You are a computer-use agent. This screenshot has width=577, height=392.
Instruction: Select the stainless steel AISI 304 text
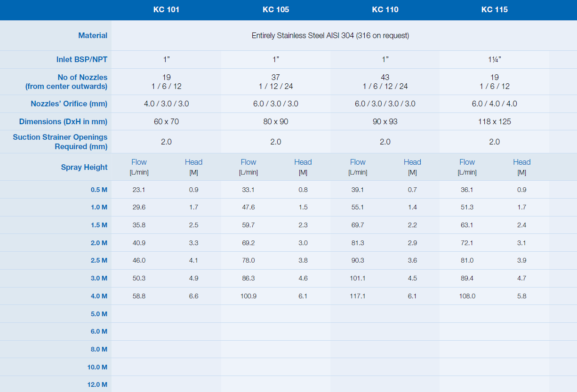point(330,35)
